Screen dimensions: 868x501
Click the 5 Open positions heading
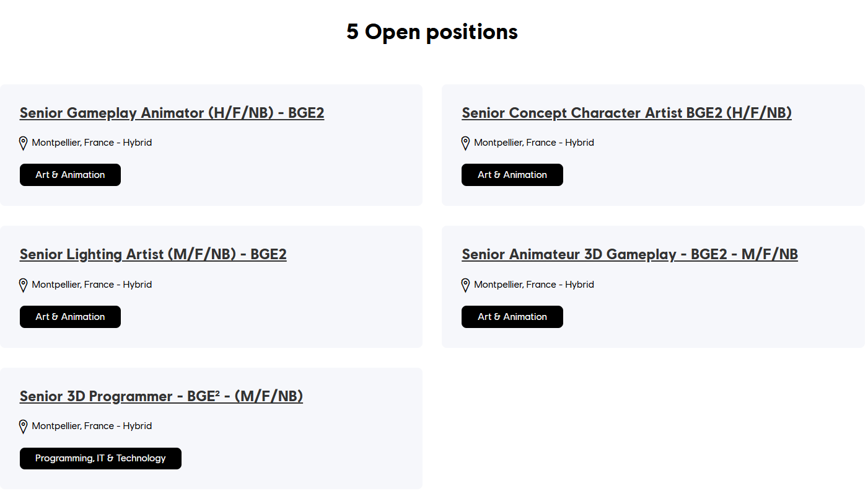click(x=432, y=32)
